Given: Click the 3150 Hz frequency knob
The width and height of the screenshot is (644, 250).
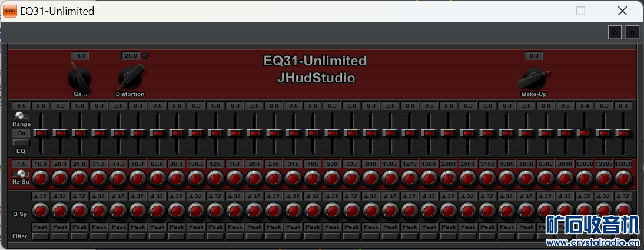Looking at the screenshot, I should pos(488,179).
